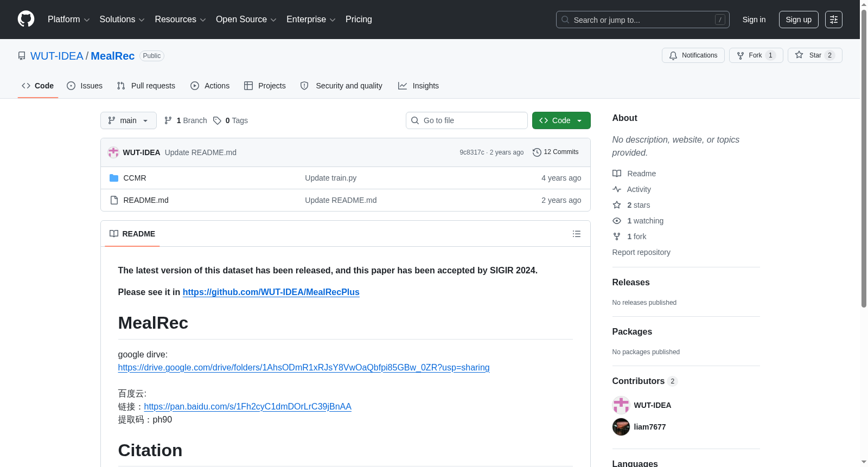Open the CCMR folder icon

coord(114,178)
